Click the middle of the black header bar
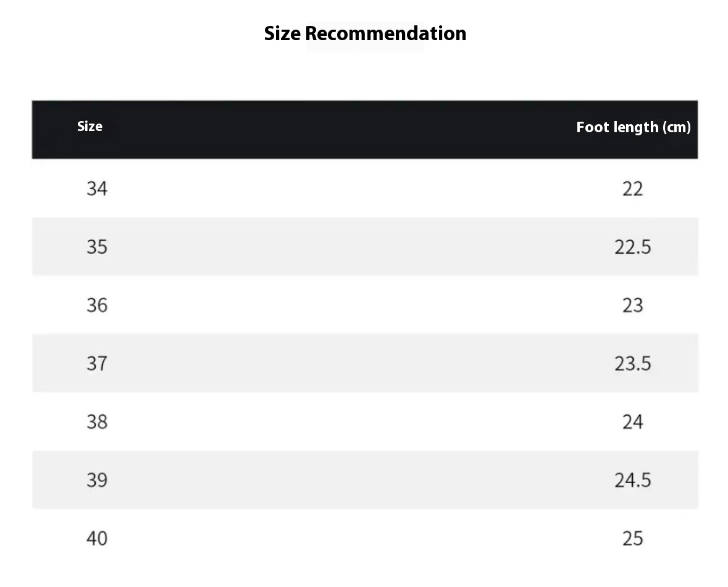Viewport: 728px width, 587px height. pyautogui.click(x=365, y=130)
